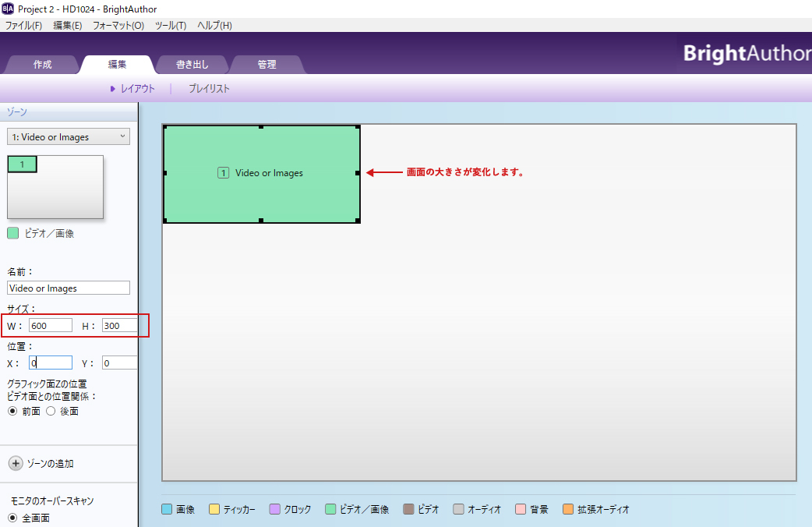
Task: Open the ツール(T) menu
Action: 171,26
